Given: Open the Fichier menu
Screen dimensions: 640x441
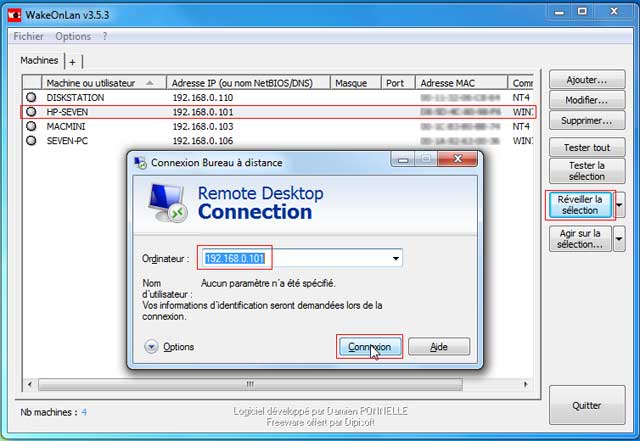Looking at the screenshot, I should [28, 36].
